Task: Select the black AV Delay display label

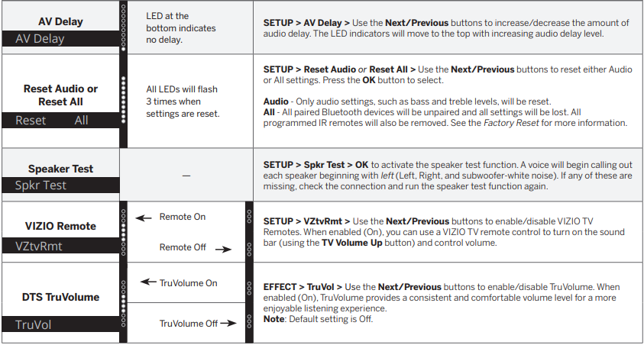Action: tap(40, 39)
